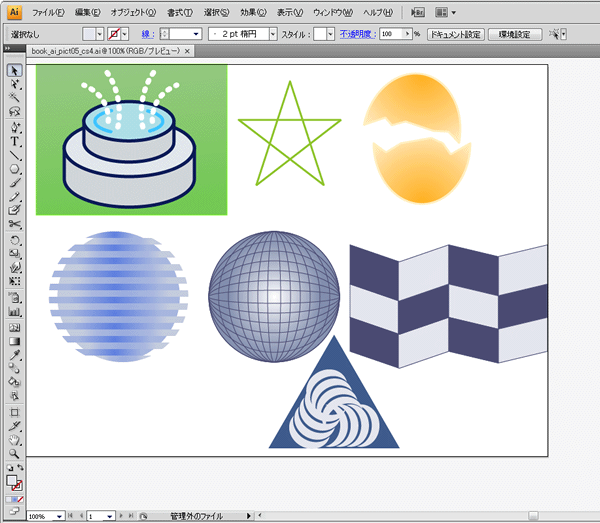Select the Zoom magnifier tool
This screenshot has height=523, width=600.
click(x=15, y=453)
